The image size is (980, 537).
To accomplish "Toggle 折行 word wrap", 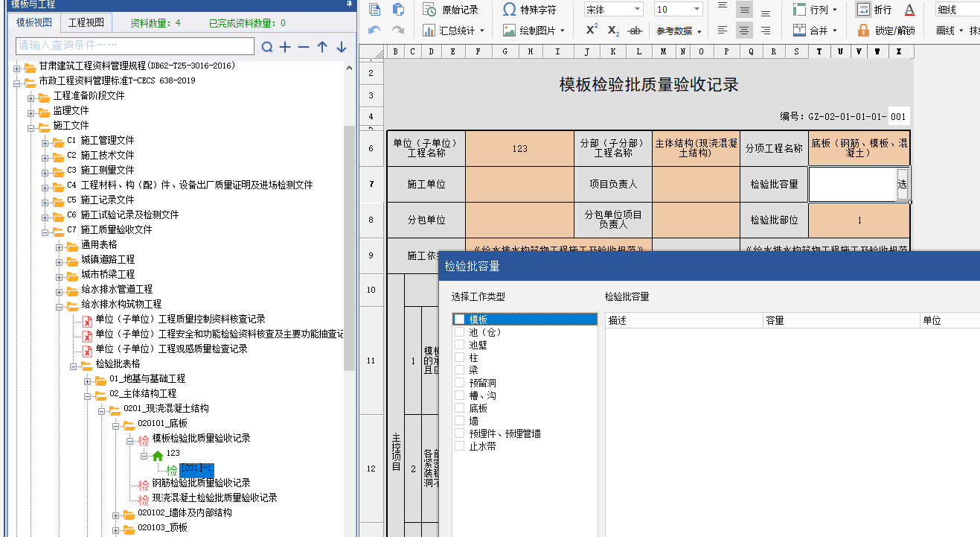I will click(874, 10).
